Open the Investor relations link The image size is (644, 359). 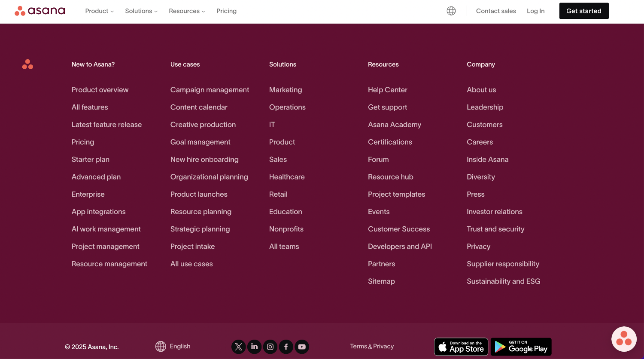[495, 212]
